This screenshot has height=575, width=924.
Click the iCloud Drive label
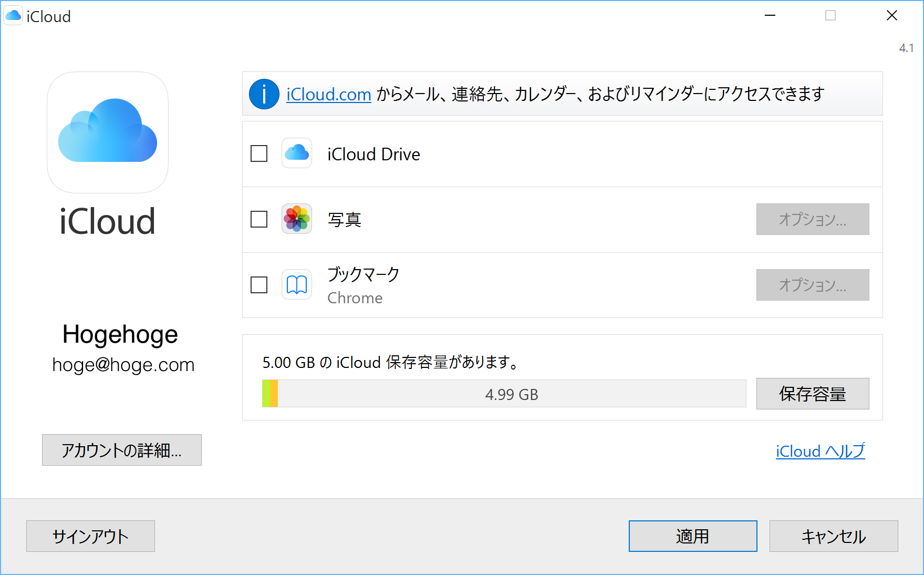pos(373,155)
